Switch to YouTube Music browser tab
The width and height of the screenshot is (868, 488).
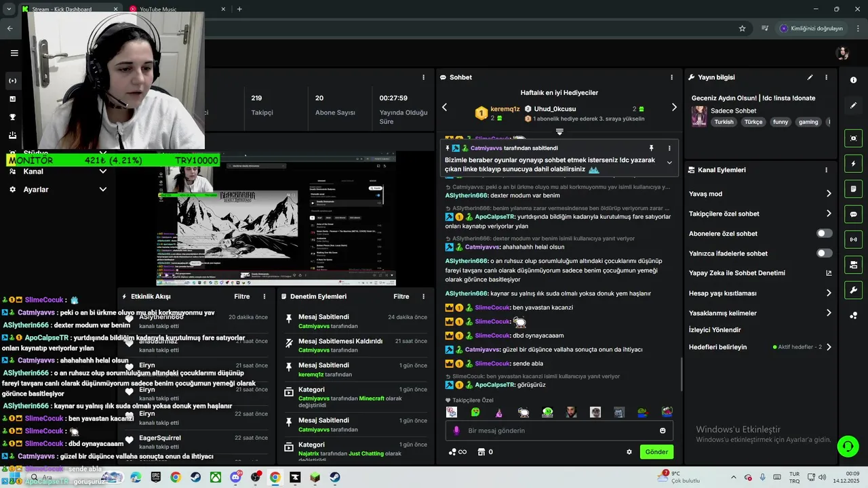click(x=175, y=9)
